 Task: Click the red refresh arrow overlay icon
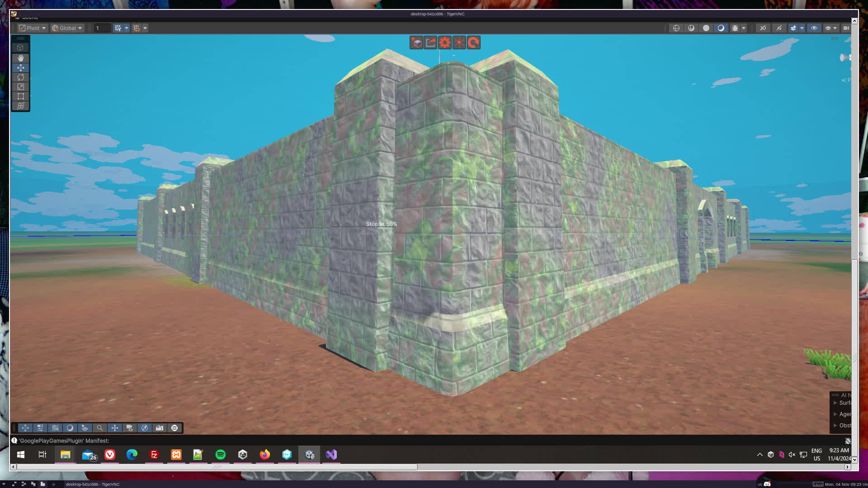click(473, 42)
